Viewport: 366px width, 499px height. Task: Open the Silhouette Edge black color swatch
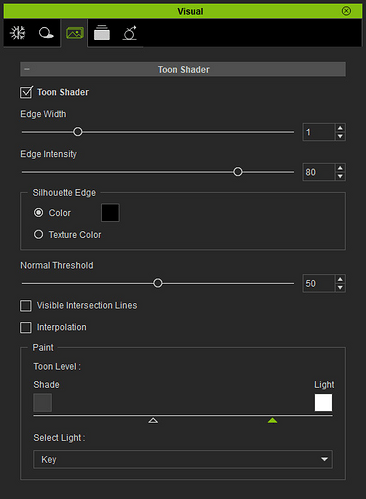coord(110,213)
